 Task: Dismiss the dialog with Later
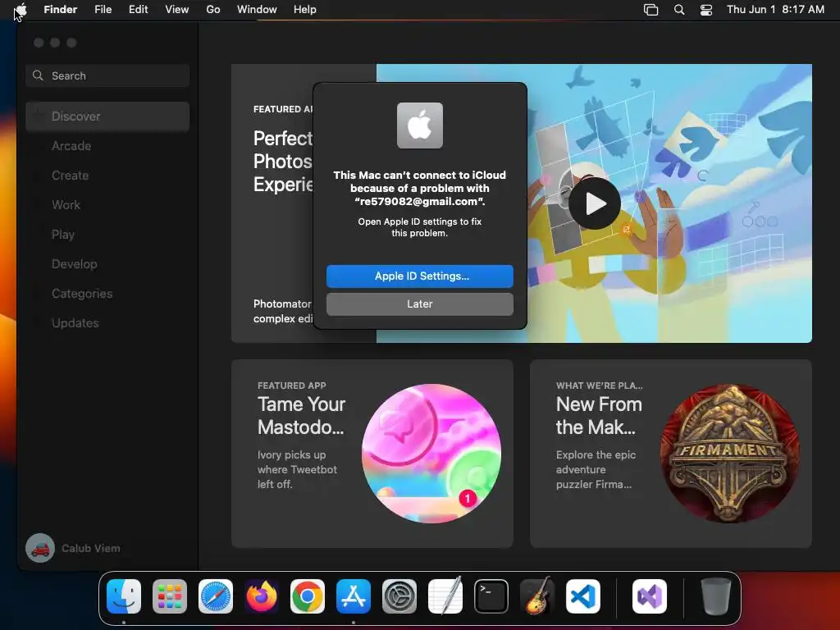pos(419,304)
